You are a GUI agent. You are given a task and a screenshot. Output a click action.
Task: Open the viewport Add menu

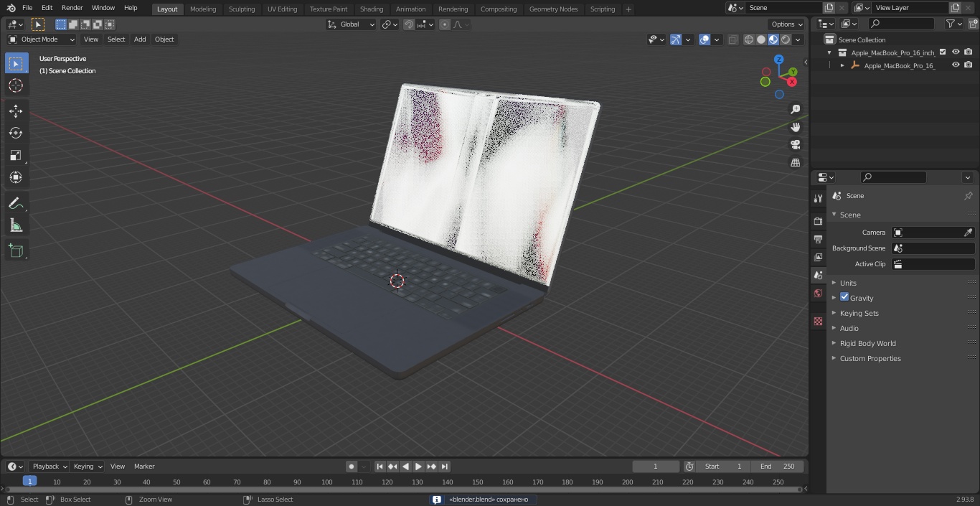coord(140,39)
